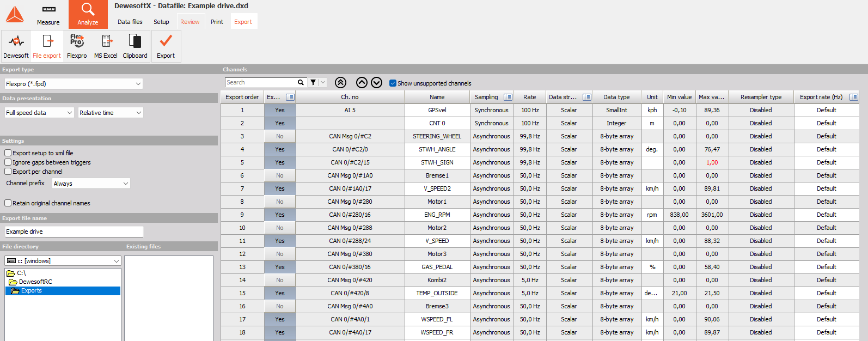Toggle export Yes for the ENG_RPM row
The width and height of the screenshot is (868, 341).
[x=280, y=215]
